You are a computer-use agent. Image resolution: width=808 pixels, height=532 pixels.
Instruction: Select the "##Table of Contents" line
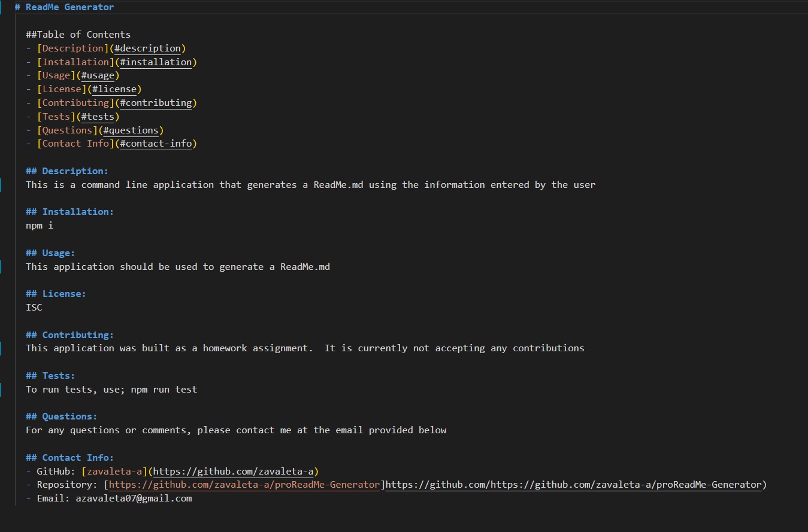tap(78, 35)
